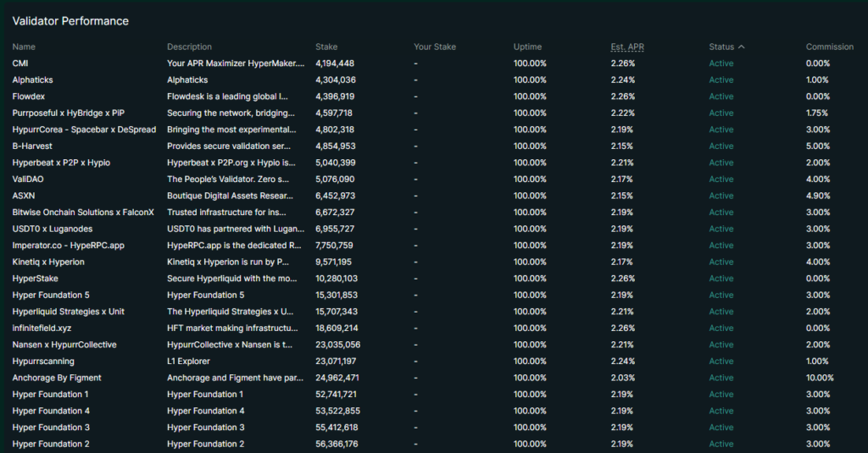Click 'HFT market making infrastructu...' description
Screen dimensions: 868x453
pos(232,329)
